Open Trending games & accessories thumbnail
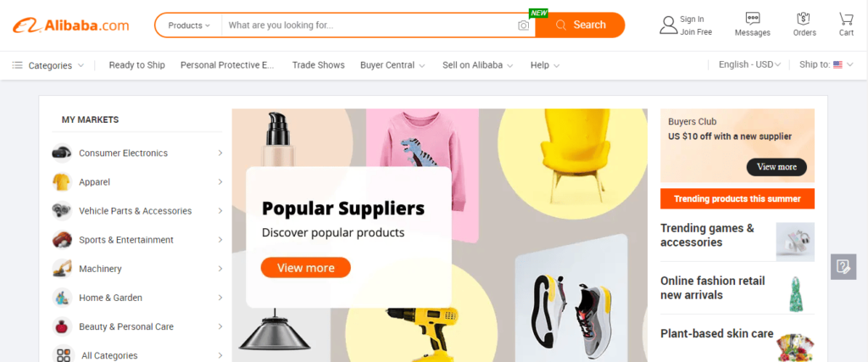Viewport: 868px width, 362px height. pyautogui.click(x=795, y=242)
